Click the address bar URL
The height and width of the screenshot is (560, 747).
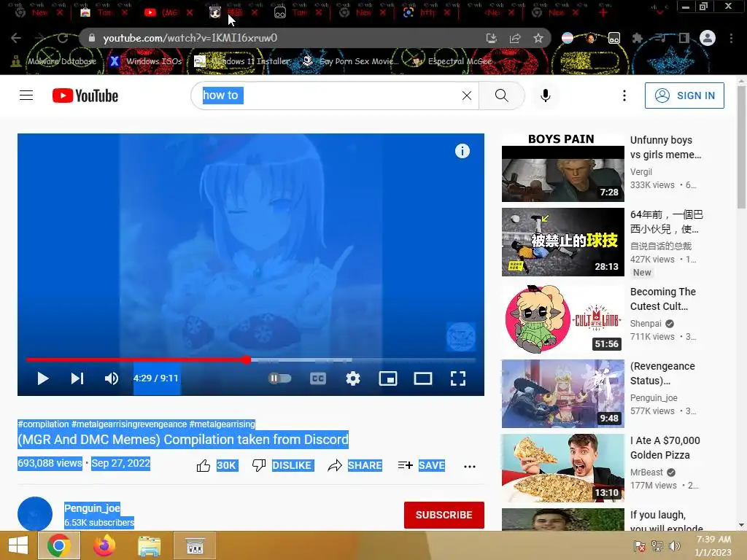click(190, 38)
